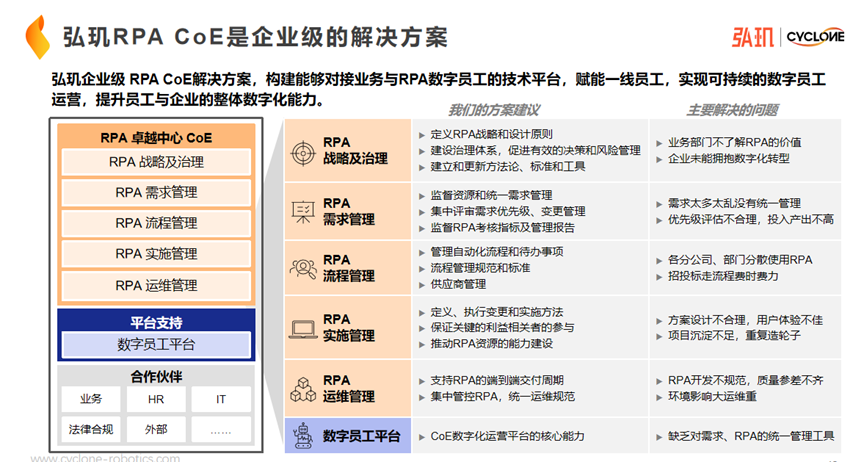This screenshot has height=462, width=864.
Task: Click the IT partner box
Action: (x=221, y=399)
